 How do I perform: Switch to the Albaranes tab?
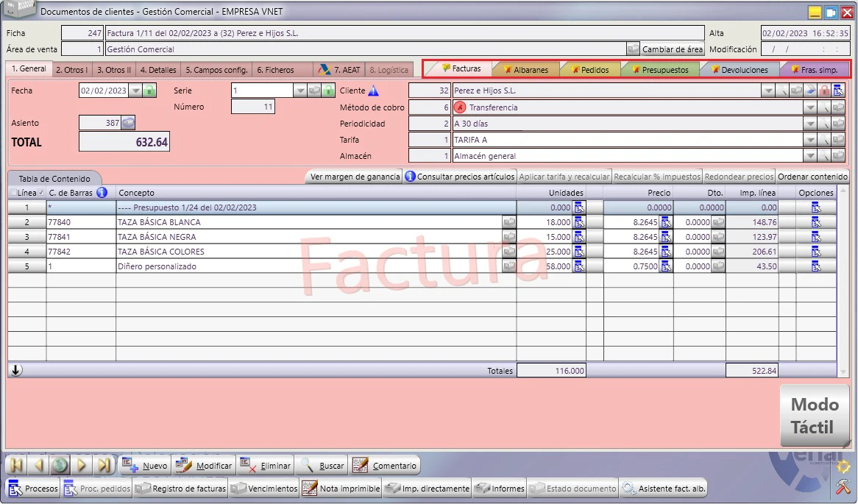point(526,69)
